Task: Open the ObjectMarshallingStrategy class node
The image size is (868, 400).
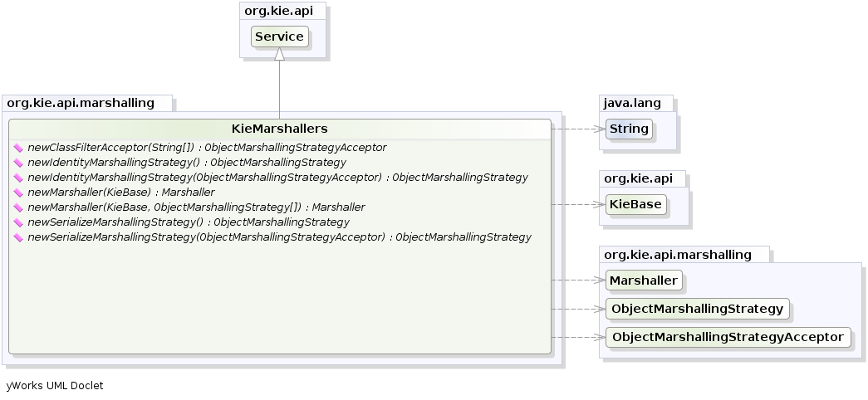Action: click(x=697, y=309)
